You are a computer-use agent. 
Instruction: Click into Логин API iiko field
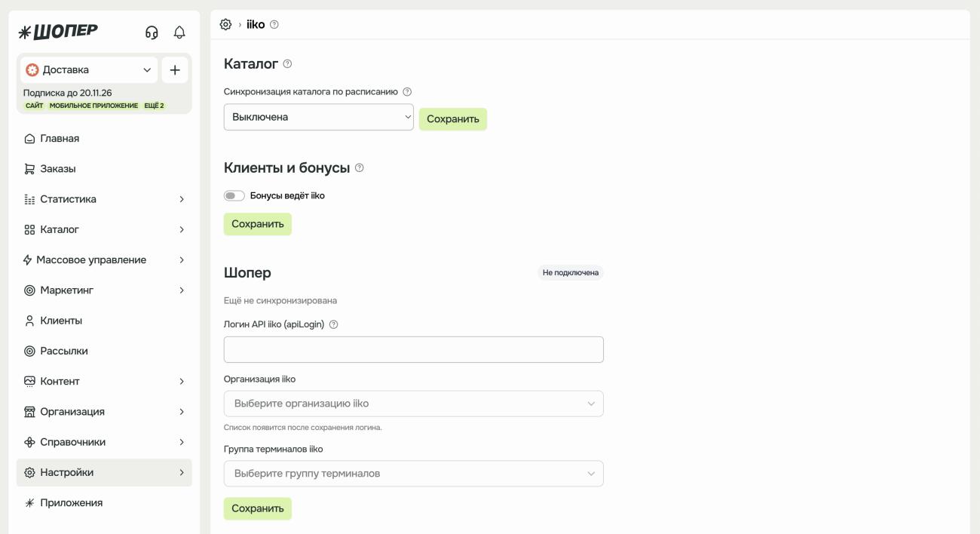coord(414,349)
